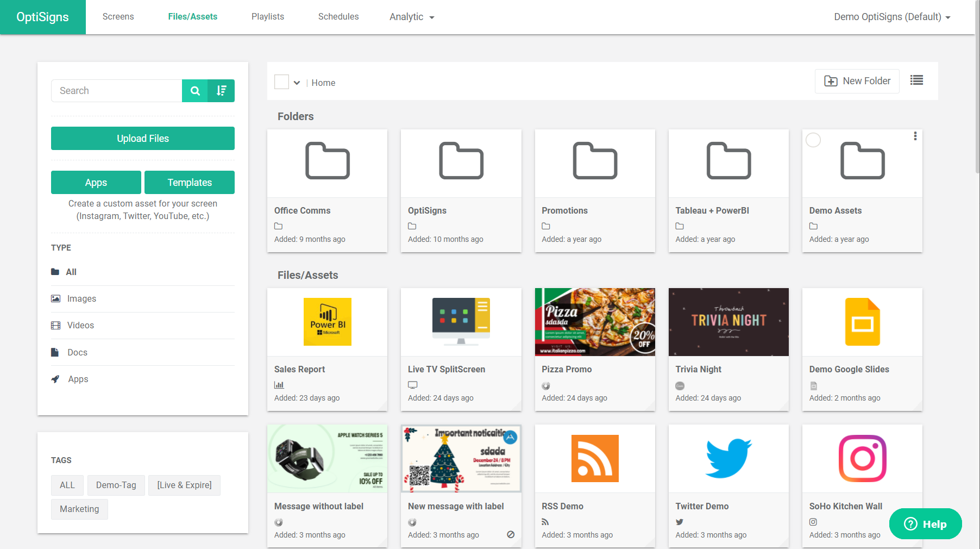Open the Promotions folder icon
The height and width of the screenshot is (549, 980).
[595, 161]
